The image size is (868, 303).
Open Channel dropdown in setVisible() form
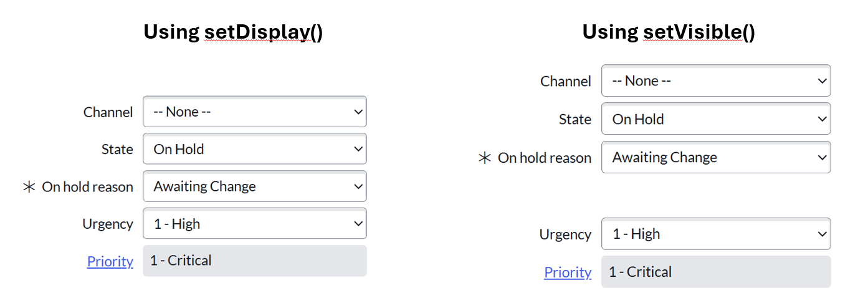tap(715, 81)
